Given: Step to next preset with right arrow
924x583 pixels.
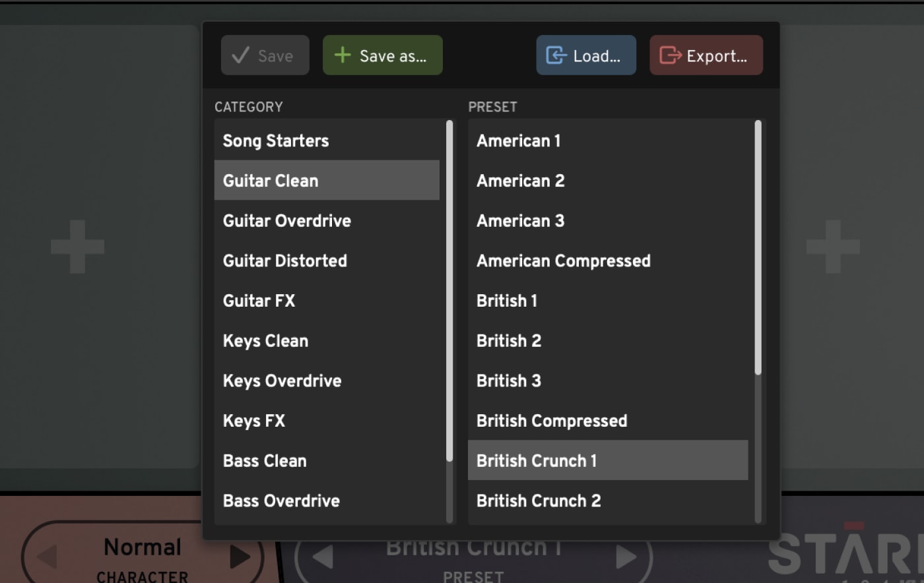Looking at the screenshot, I should pos(626,557).
